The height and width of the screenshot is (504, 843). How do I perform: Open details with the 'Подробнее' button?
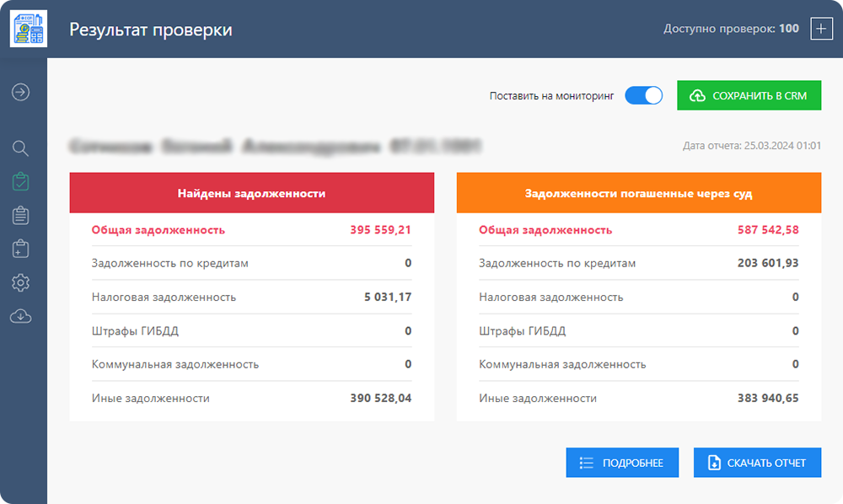(622, 463)
